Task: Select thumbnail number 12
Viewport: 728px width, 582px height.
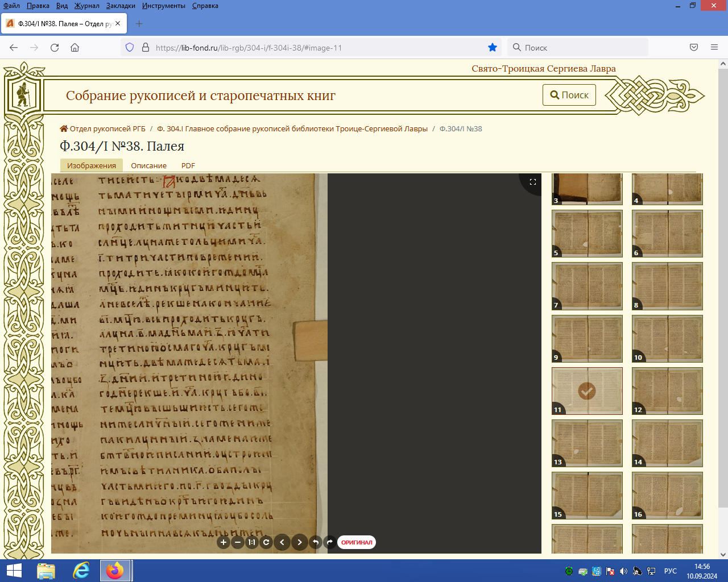Action: (667, 391)
